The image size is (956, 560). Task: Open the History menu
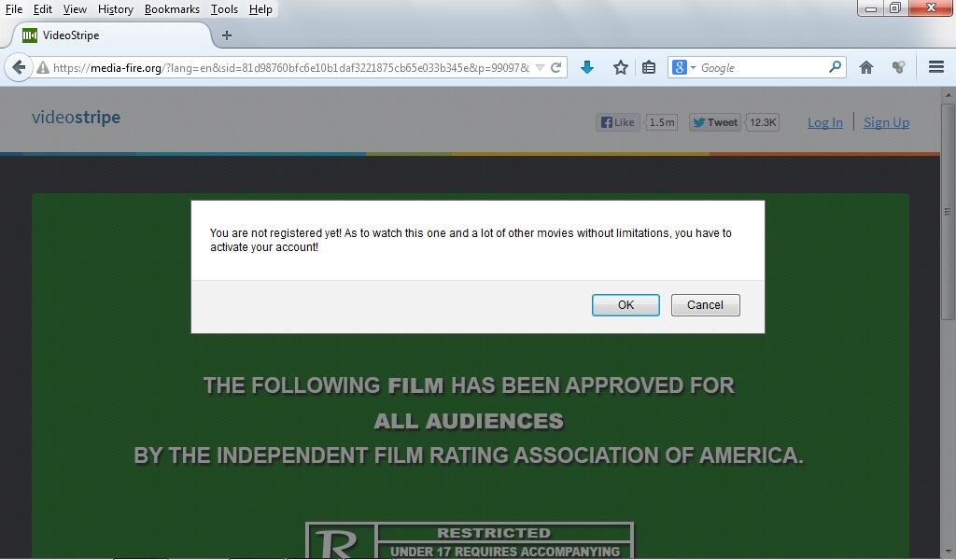point(115,9)
